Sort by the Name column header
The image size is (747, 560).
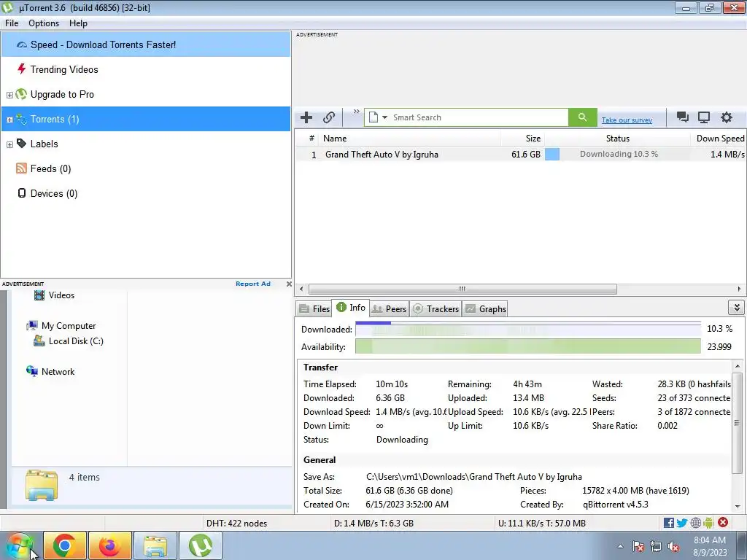(410, 139)
